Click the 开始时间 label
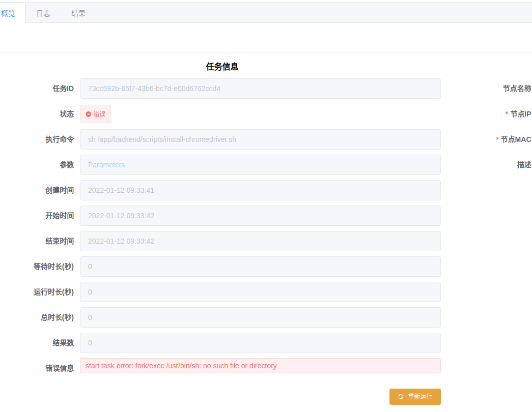The width and height of the screenshot is (532, 412). click(x=60, y=216)
